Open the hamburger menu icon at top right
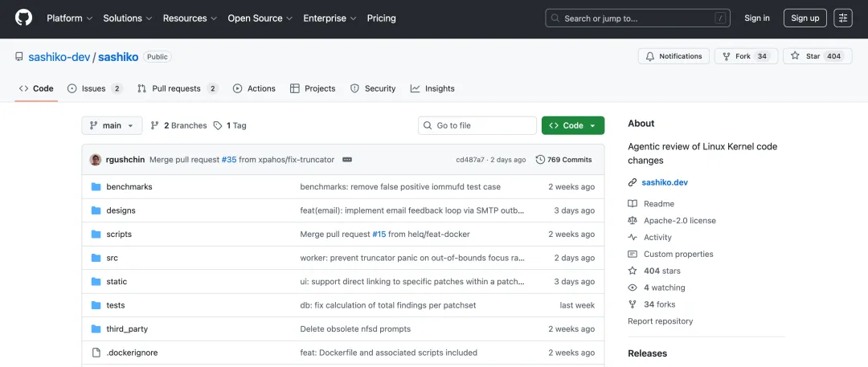The image size is (868, 367). (843, 18)
